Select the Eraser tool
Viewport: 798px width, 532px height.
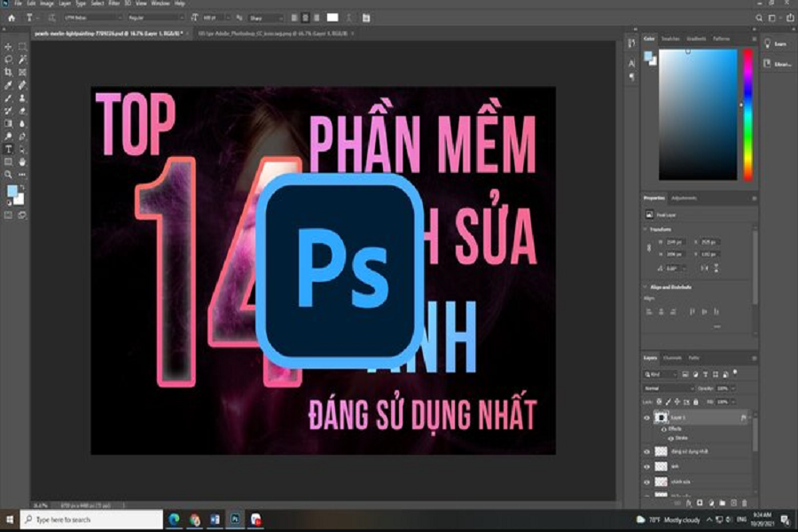[x=22, y=111]
